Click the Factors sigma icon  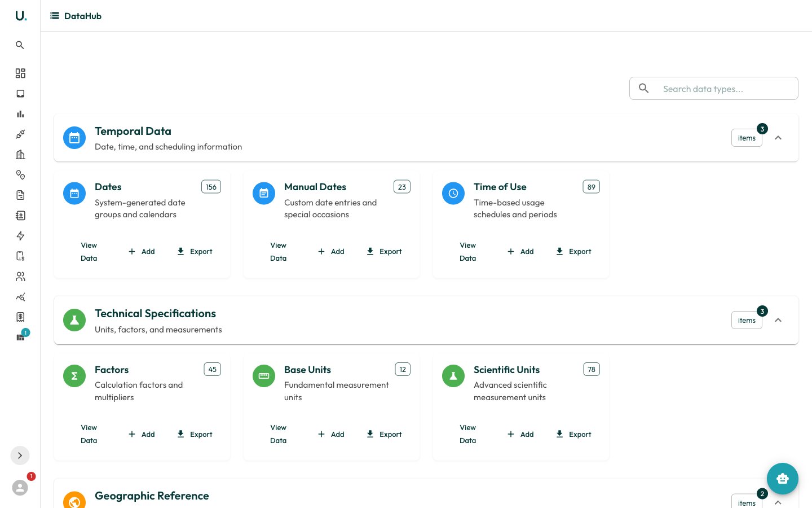(x=74, y=376)
